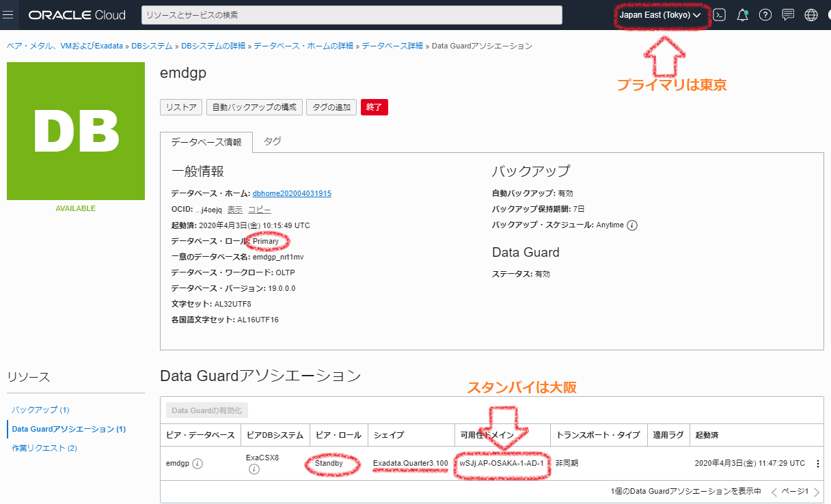Open the notifications bell
Screen dimensions: 831x504
tap(743, 14)
